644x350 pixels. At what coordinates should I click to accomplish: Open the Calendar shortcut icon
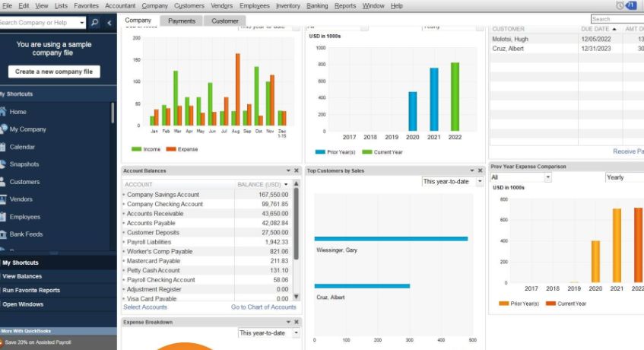[x=3, y=147]
